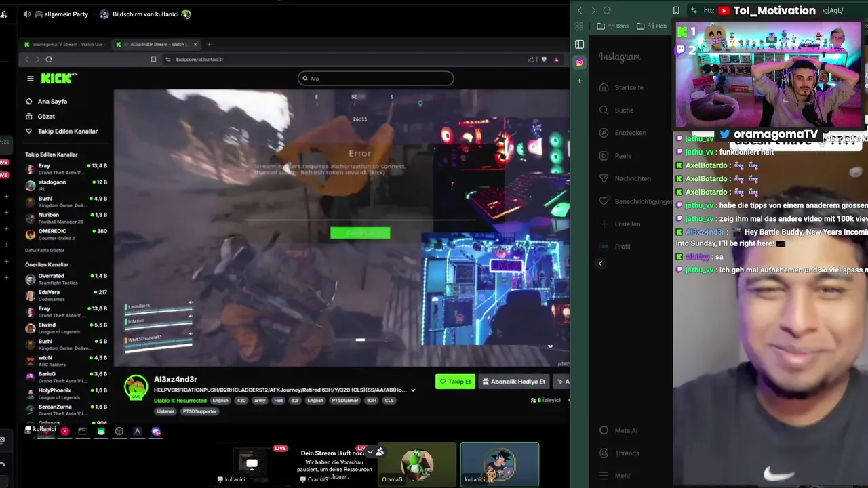This screenshot has width=868, height=488.
Task: Open Gözat in Kick sidebar
Action: [x=46, y=116]
